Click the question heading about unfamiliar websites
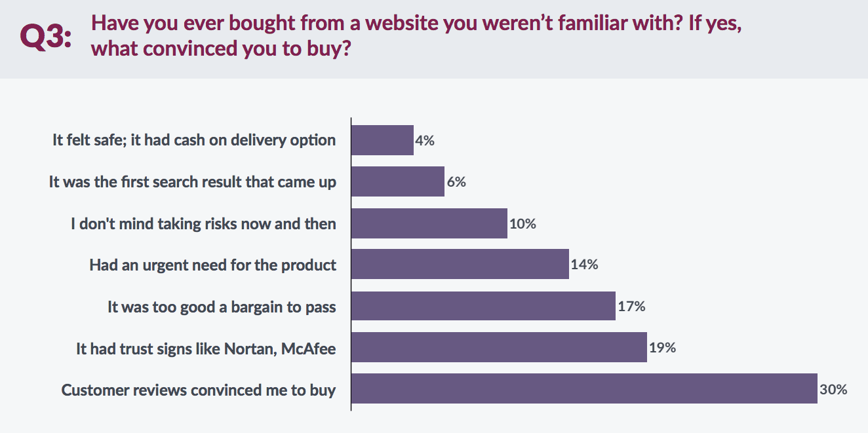The image size is (868, 433). point(416,36)
